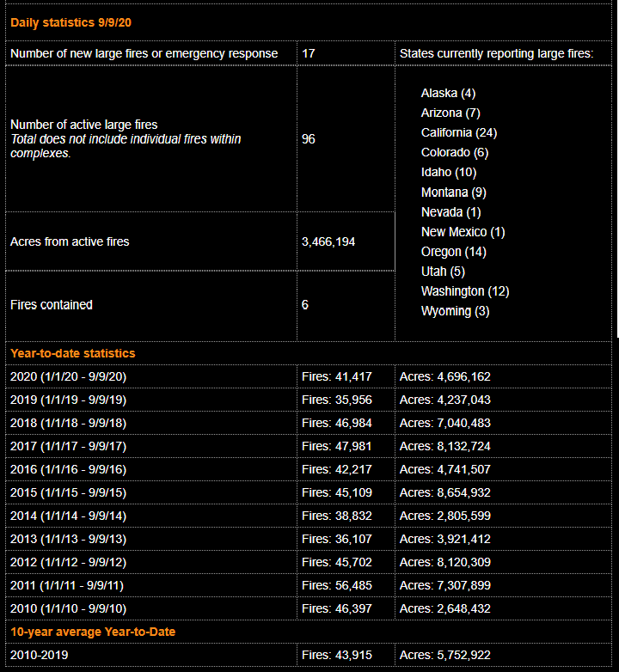The width and height of the screenshot is (619, 672).
Task: Select the 10-year average acres 5,752,922
Action: point(444,655)
